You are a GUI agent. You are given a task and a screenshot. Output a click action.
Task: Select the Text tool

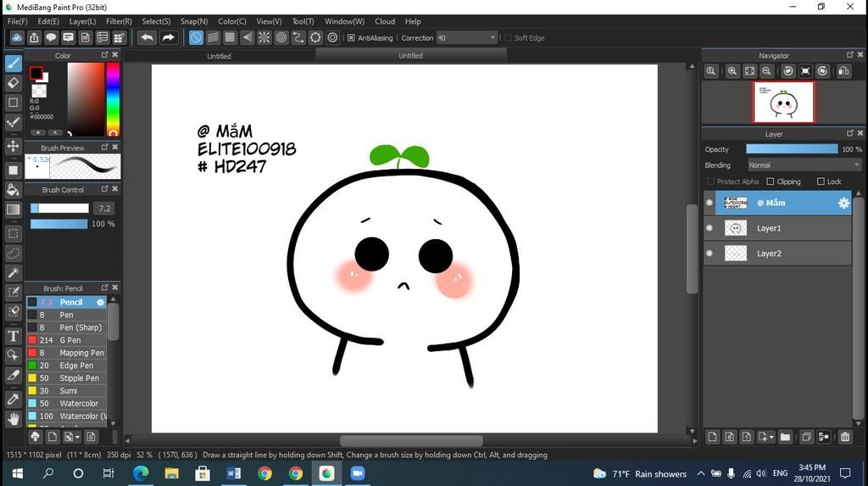tap(14, 336)
